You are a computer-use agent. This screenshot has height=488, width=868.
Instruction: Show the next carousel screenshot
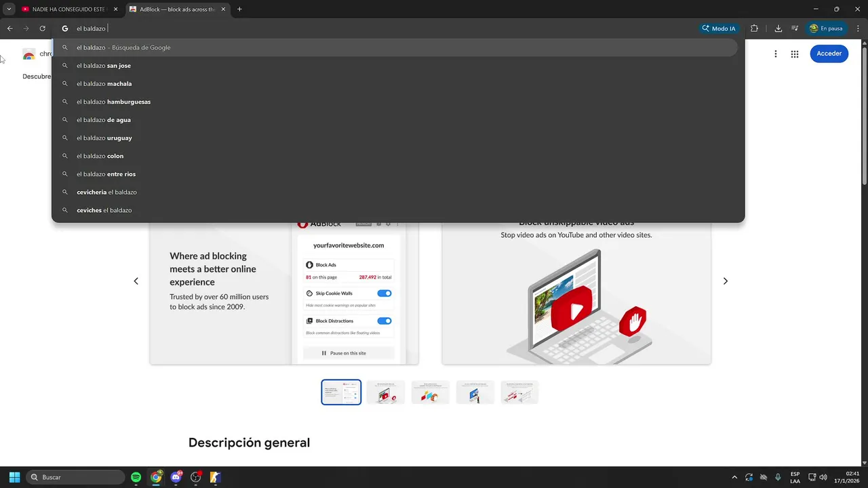click(x=725, y=281)
